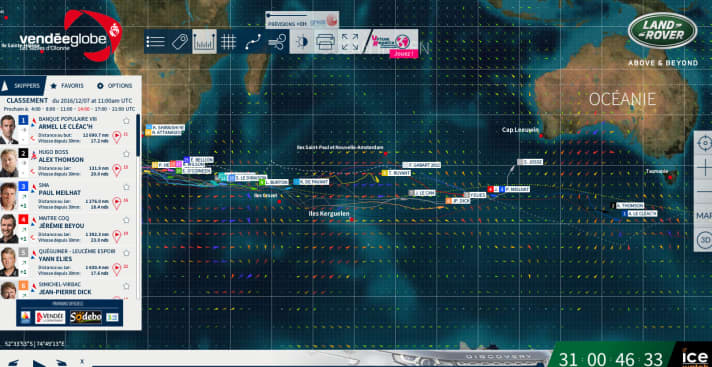The height and width of the screenshot is (367, 712).
Task: Click the red weather forecast logo icon
Action: [x=331, y=20]
